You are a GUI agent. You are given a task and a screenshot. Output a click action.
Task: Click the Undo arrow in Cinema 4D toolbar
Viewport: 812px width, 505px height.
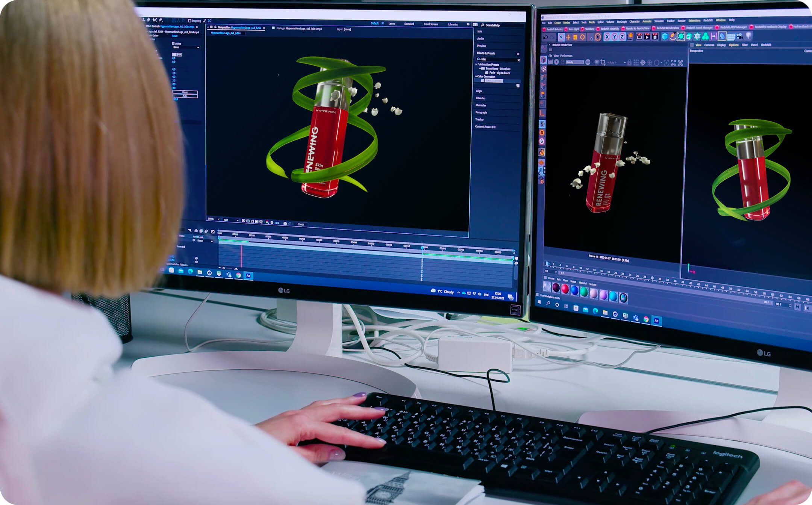point(546,37)
